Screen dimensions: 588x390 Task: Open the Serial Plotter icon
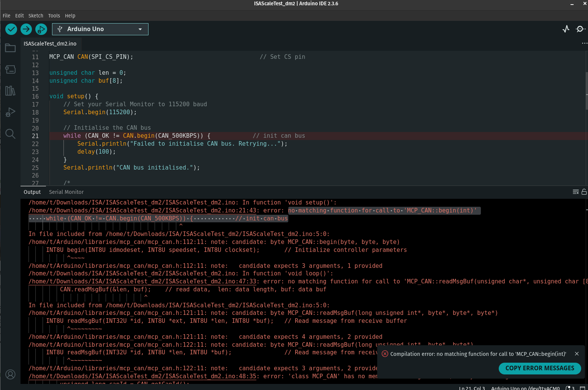click(x=566, y=29)
